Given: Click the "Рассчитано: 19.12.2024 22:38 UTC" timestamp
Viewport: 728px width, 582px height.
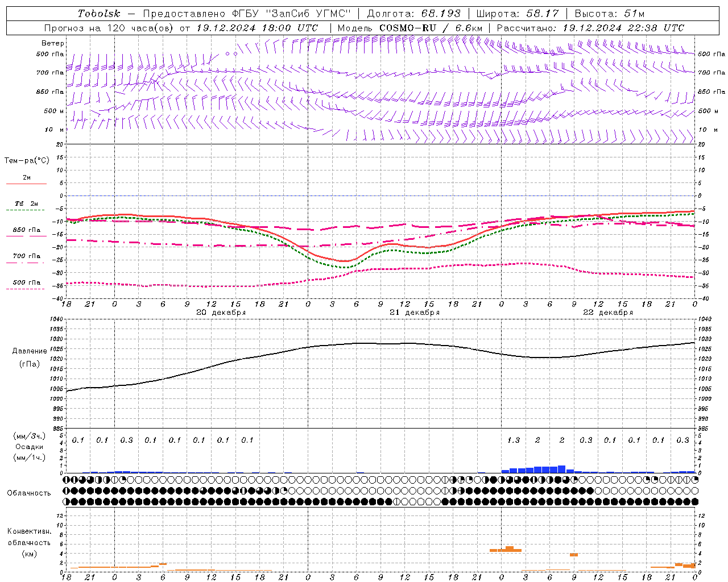Looking at the screenshot, I should click(x=590, y=28).
